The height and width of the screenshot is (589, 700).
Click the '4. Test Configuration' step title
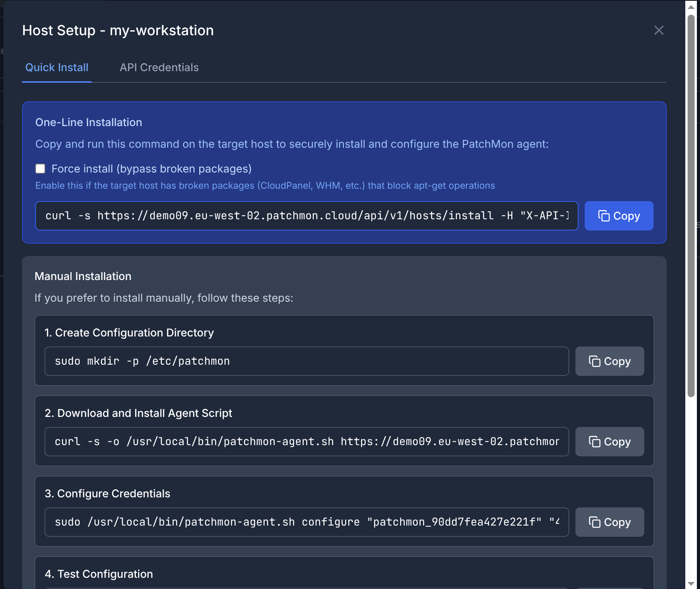[x=99, y=574]
